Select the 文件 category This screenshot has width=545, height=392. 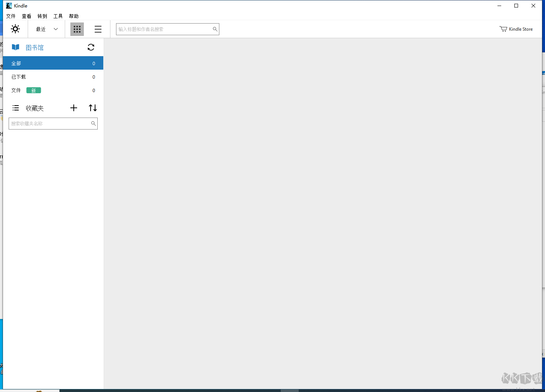tap(53, 90)
